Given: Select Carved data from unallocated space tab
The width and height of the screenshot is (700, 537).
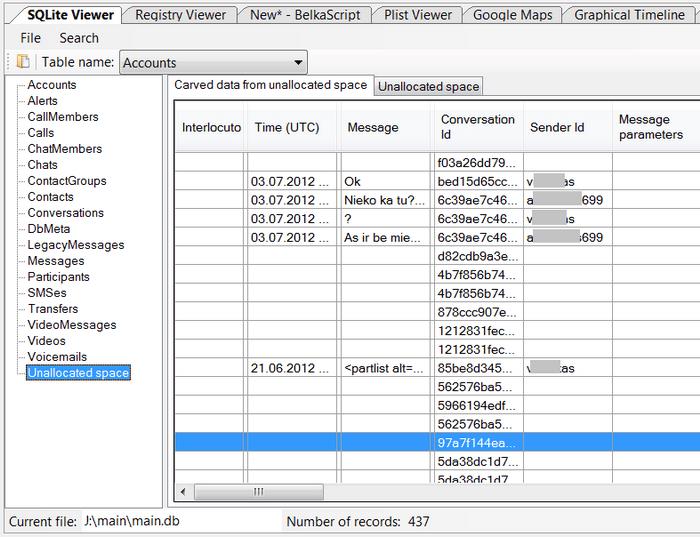Looking at the screenshot, I should tap(270, 86).
